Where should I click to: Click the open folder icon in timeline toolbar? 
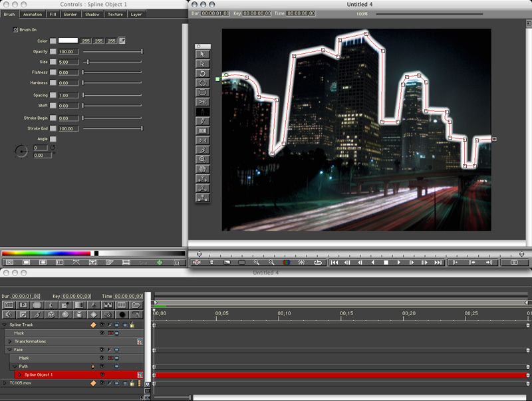point(136,305)
